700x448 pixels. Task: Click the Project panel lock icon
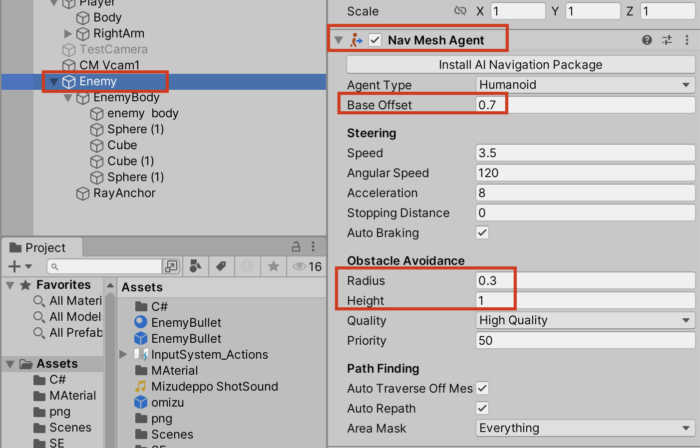[295, 247]
